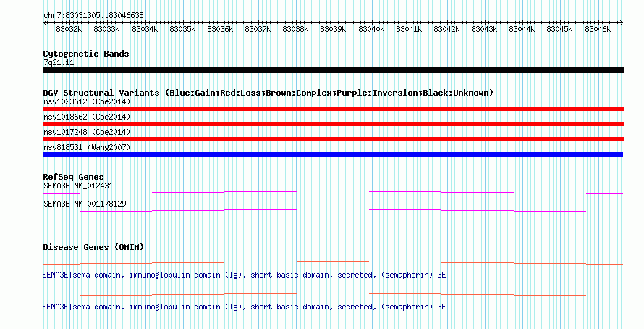Viewport: 644px width, 329px height.
Task: Click the first orange OMIM gene line
Action: pyautogui.click(x=333, y=263)
